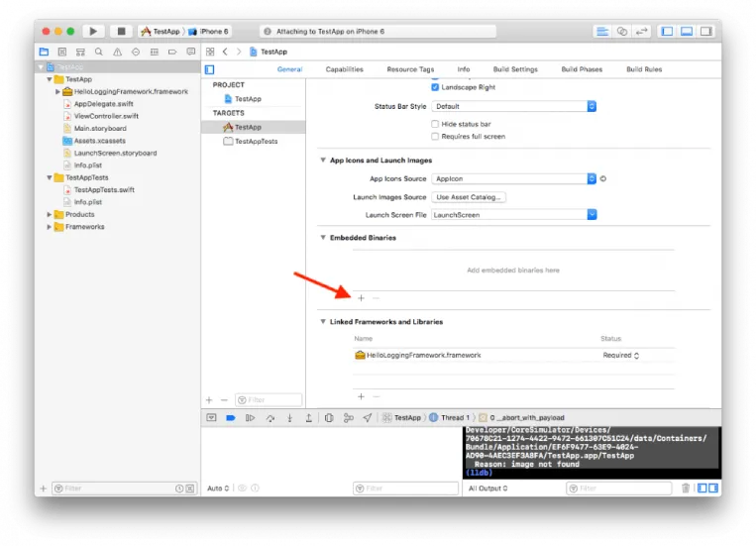The image size is (756, 546).
Task: Show the Version editor
Action: click(x=641, y=32)
